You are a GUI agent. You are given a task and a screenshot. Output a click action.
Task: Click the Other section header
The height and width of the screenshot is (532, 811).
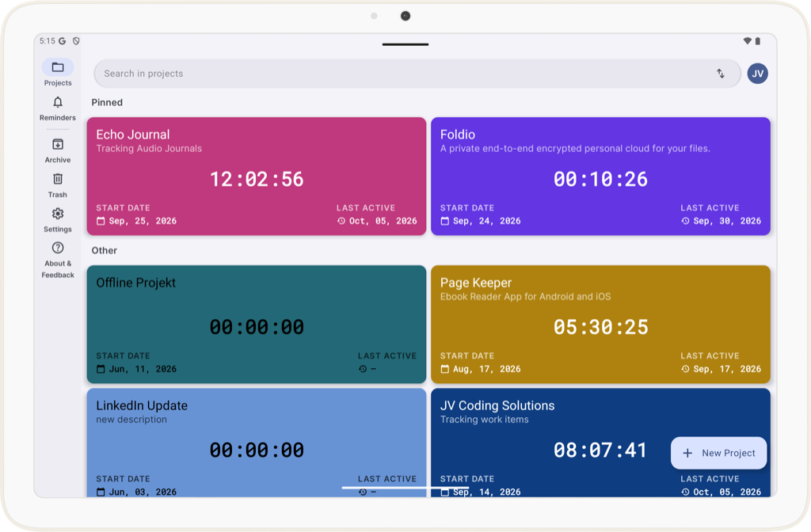click(105, 250)
